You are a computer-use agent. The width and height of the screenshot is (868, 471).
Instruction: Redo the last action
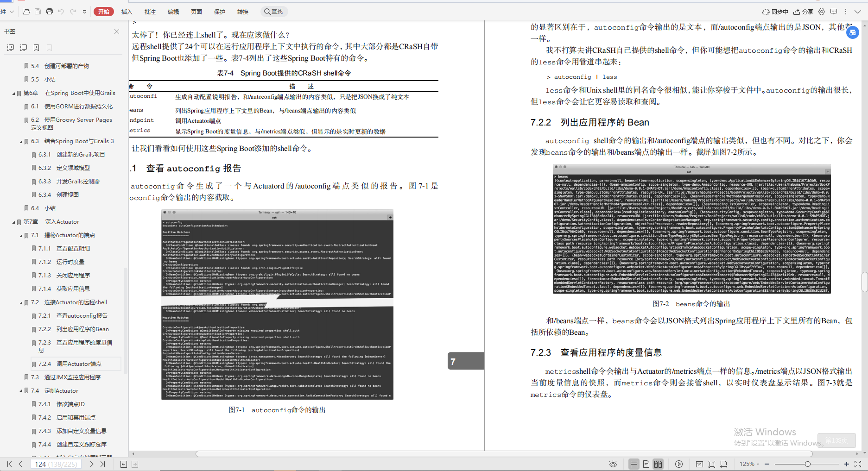pyautogui.click(x=73, y=12)
